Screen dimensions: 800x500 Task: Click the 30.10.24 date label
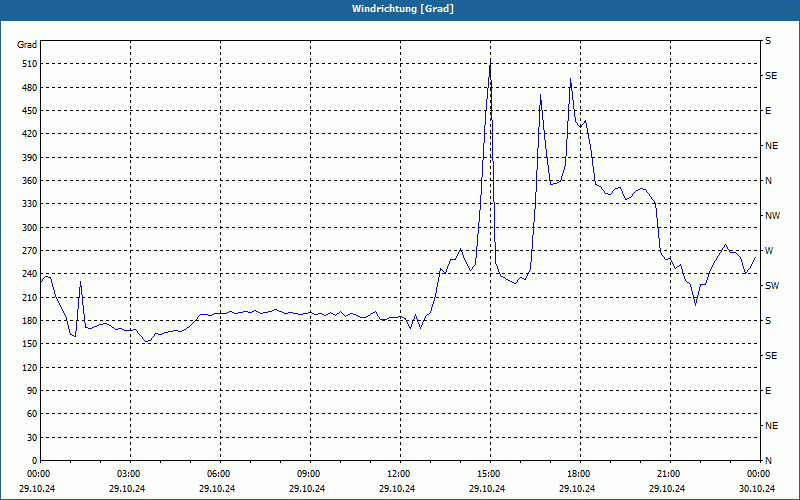point(757,488)
